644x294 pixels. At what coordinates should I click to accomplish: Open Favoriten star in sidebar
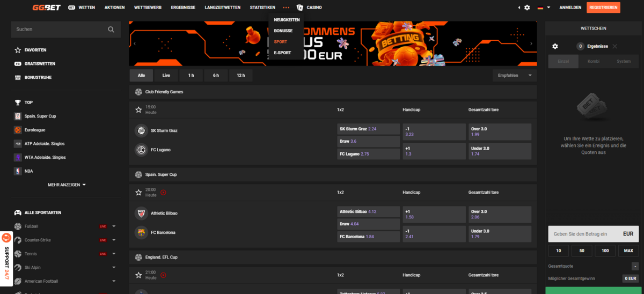18,50
